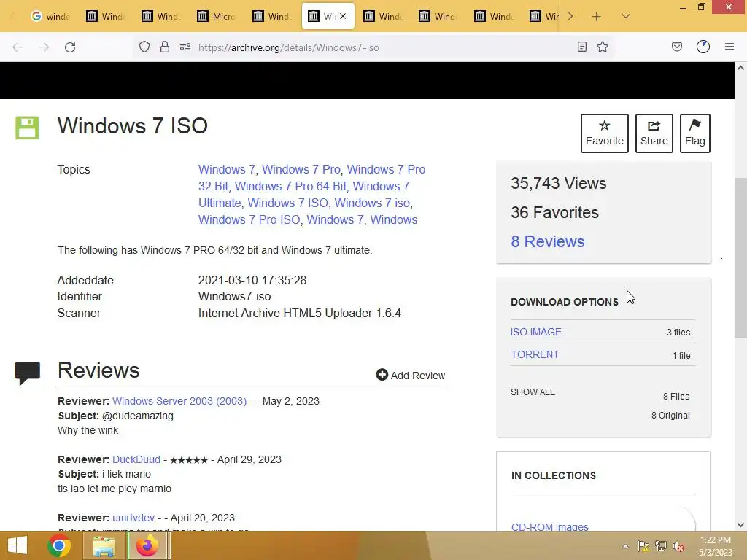Switch to the Google search tab

click(x=50, y=16)
